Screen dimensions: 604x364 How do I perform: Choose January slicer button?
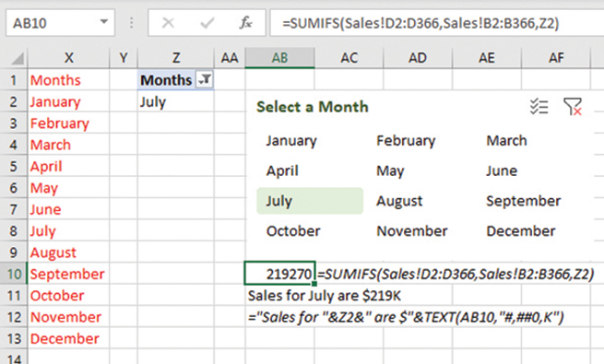coord(291,141)
